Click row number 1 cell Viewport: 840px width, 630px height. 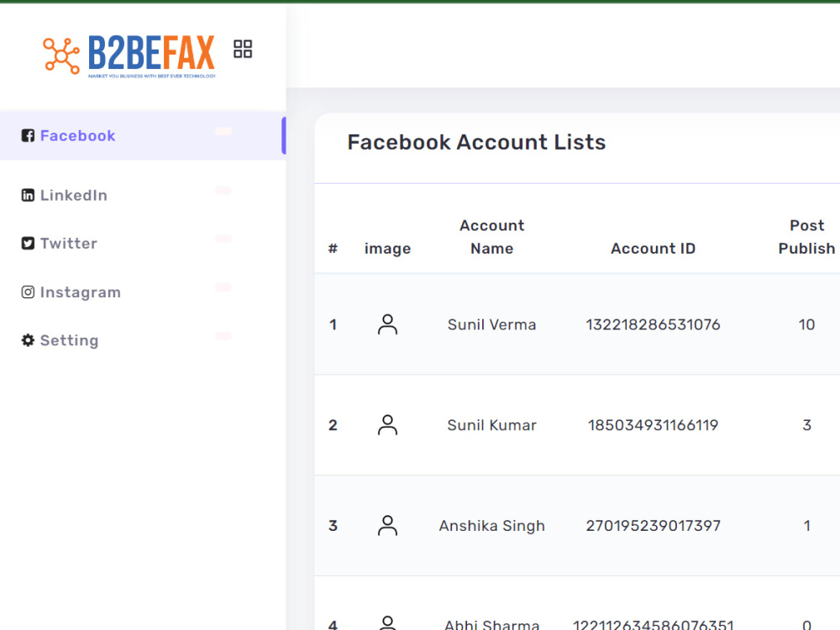333,324
